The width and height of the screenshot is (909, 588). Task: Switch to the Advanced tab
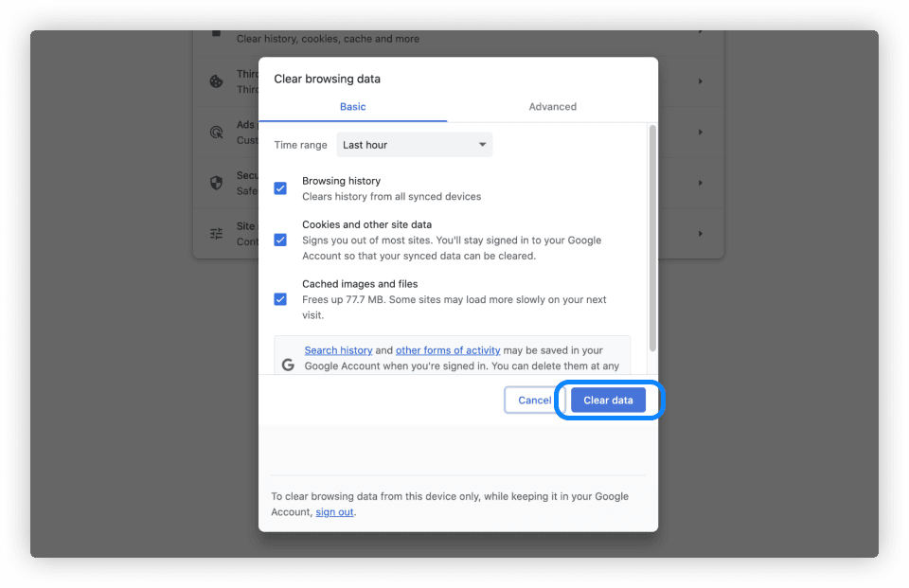tap(552, 106)
